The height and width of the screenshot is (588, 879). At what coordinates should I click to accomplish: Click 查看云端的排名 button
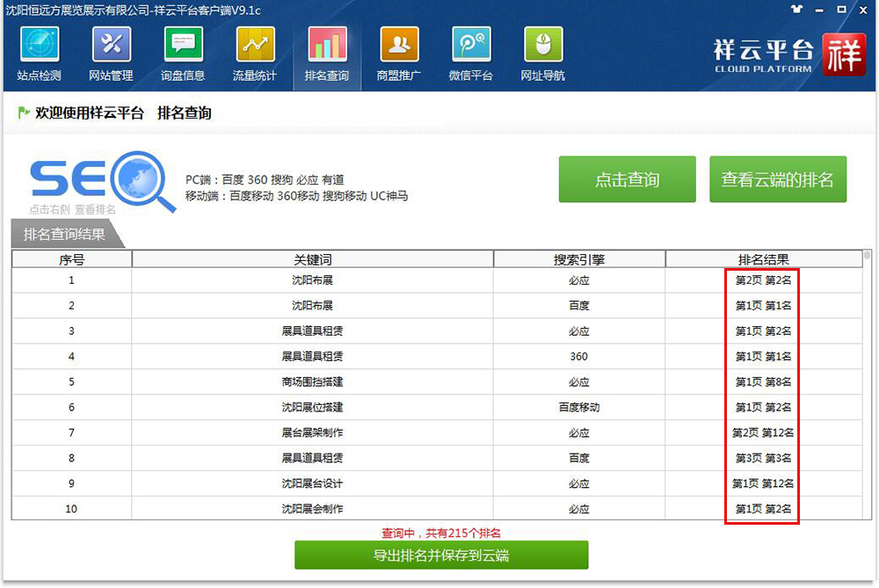tap(778, 179)
